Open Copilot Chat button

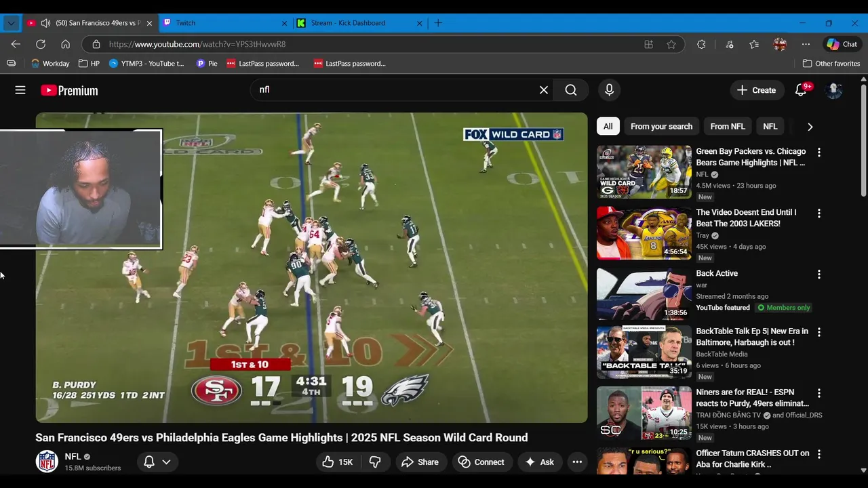point(842,44)
